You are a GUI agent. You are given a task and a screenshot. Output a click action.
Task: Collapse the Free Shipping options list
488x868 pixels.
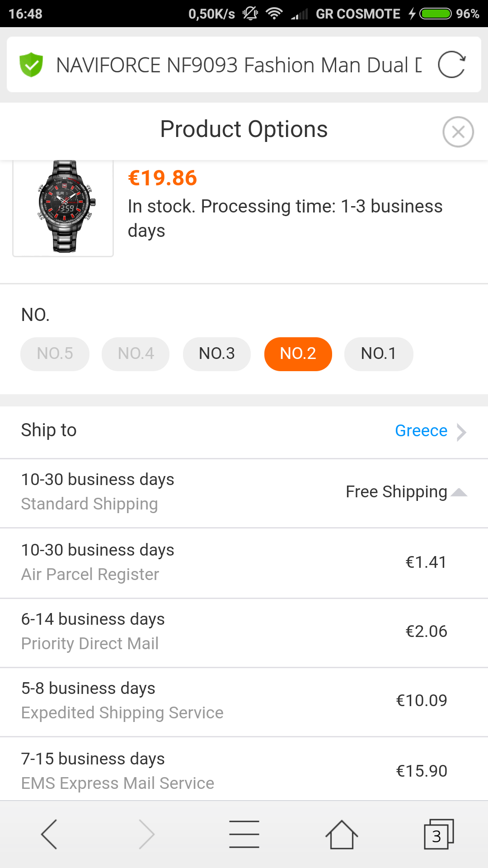(459, 492)
